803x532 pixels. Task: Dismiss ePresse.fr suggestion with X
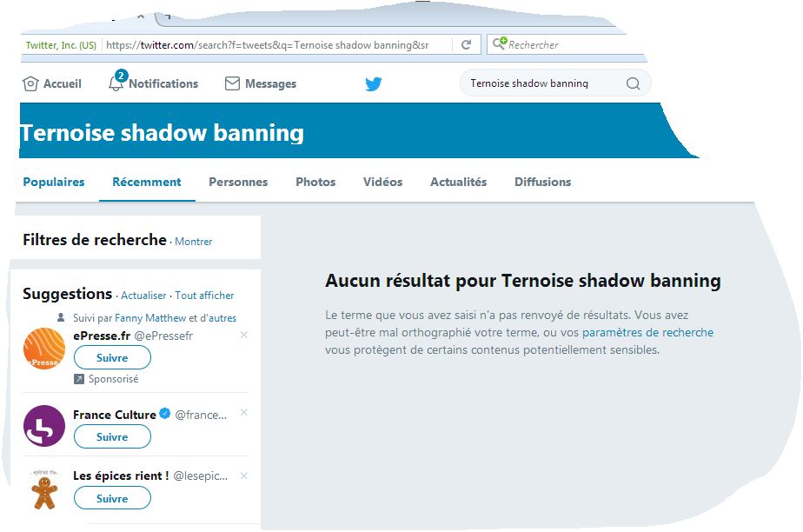pos(244,335)
